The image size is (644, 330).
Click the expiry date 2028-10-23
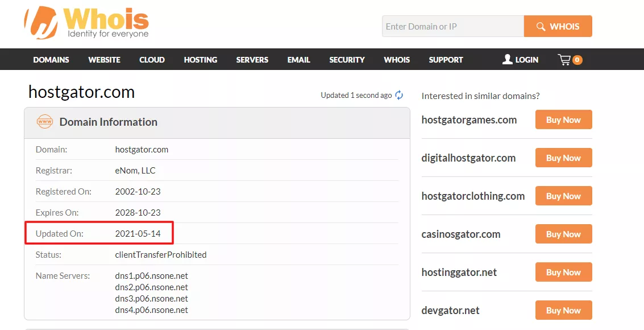click(x=138, y=212)
